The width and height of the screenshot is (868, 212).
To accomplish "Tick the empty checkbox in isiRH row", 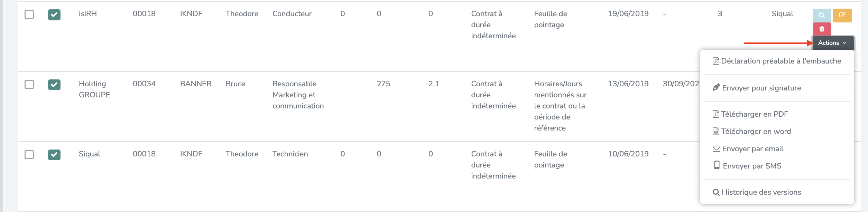I will tap(29, 15).
